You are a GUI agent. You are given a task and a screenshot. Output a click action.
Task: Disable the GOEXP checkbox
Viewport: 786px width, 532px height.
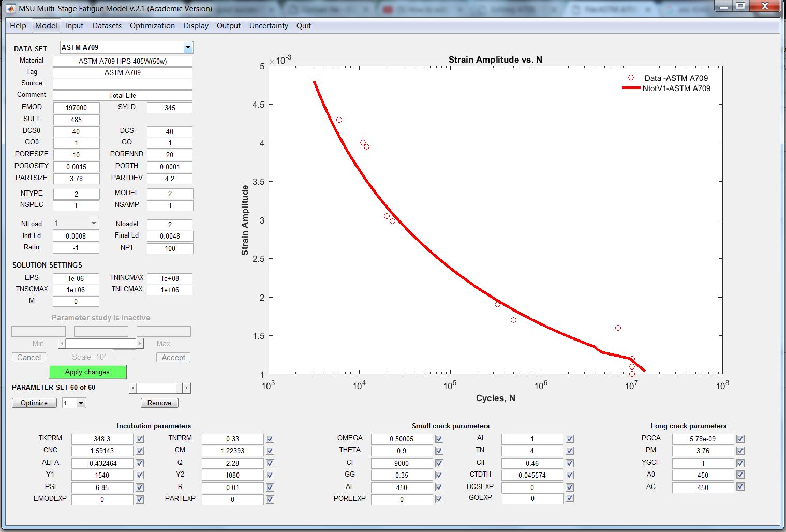pos(569,498)
